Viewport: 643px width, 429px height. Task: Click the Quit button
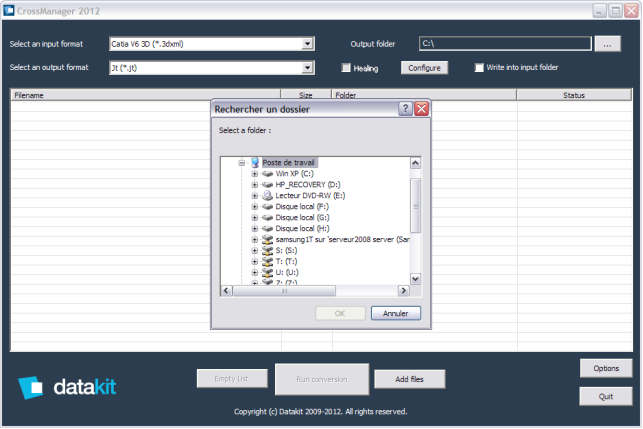(x=606, y=397)
